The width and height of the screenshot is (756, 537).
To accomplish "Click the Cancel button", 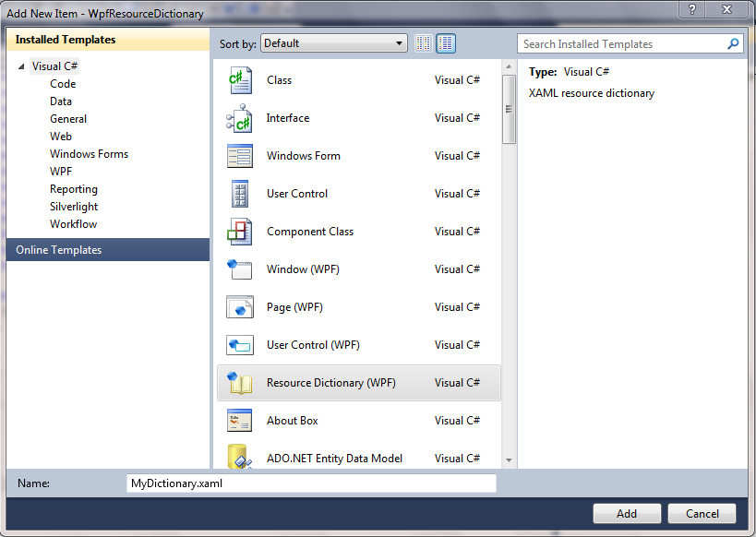I will [x=702, y=514].
